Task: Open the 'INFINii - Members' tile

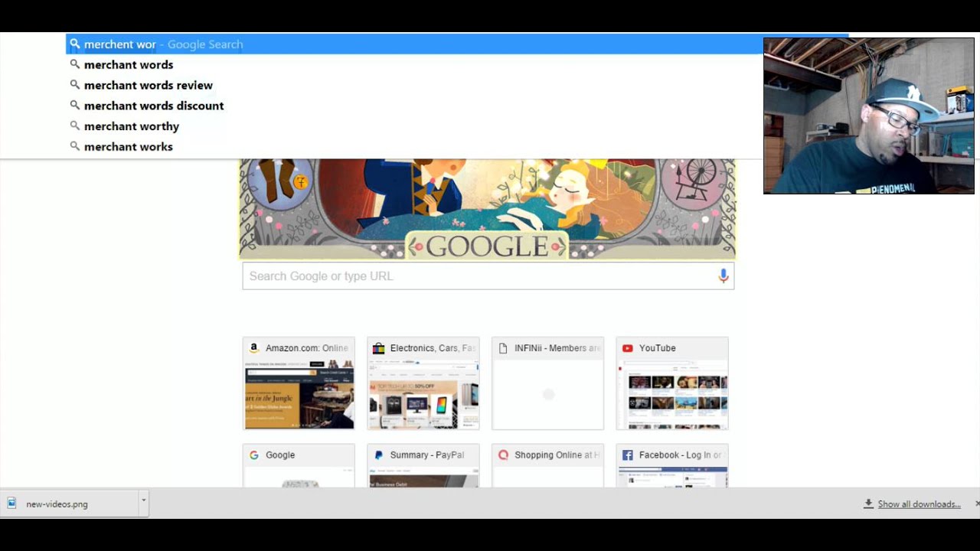Action: (x=547, y=383)
